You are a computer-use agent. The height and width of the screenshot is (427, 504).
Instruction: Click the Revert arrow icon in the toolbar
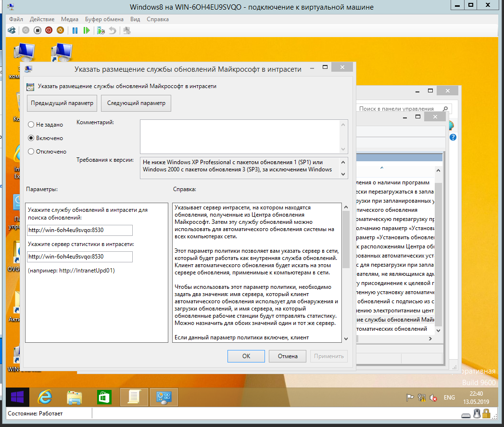point(113,31)
